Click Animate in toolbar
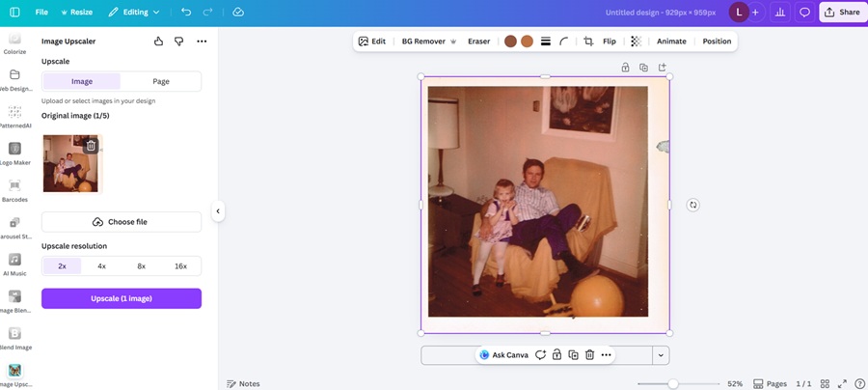Screen dimensions: 868x390 pos(671,41)
